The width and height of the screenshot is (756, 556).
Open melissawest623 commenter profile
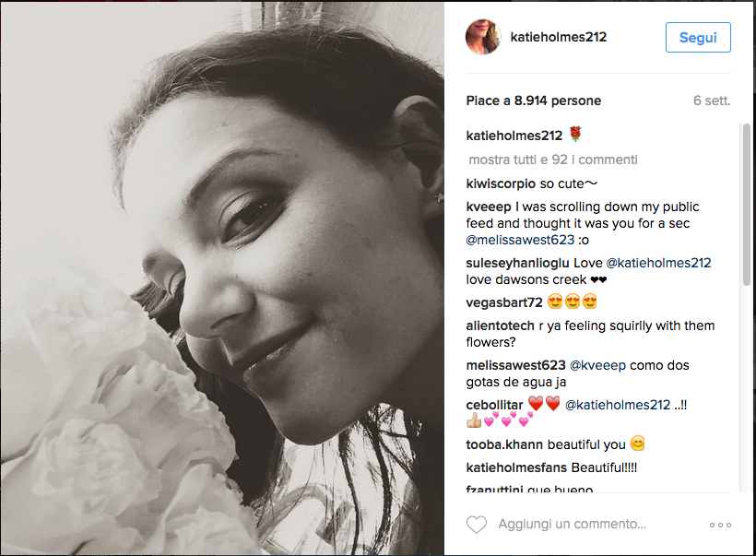[515, 365]
